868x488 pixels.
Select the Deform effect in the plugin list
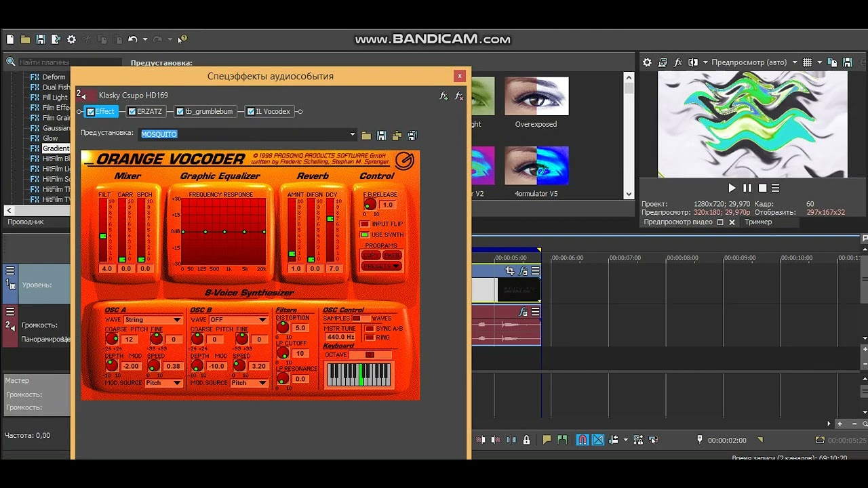coord(54,77)
